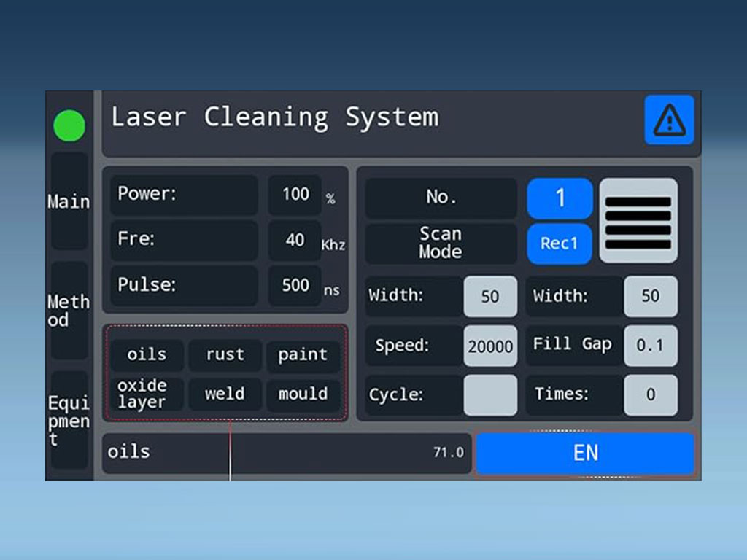This screenshot has height=560, width=747.
Task: Open the Equipment tab
Action: [x=69, y=420]
